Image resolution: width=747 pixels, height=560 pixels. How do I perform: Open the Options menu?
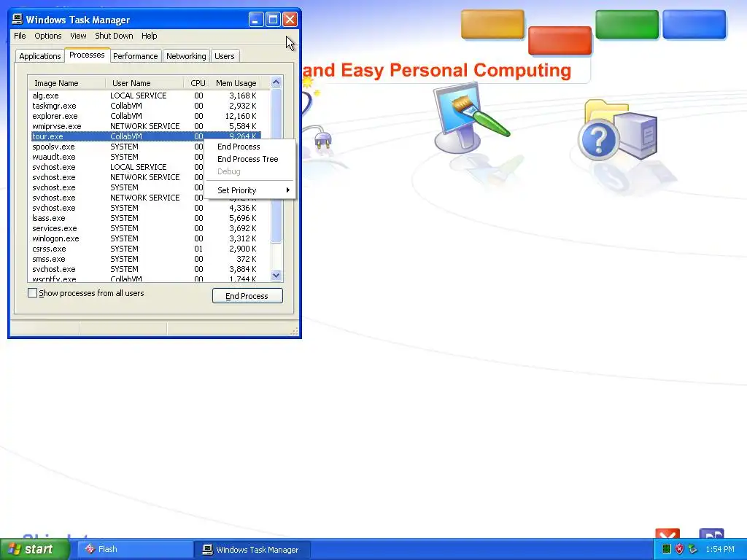point(47,36)
